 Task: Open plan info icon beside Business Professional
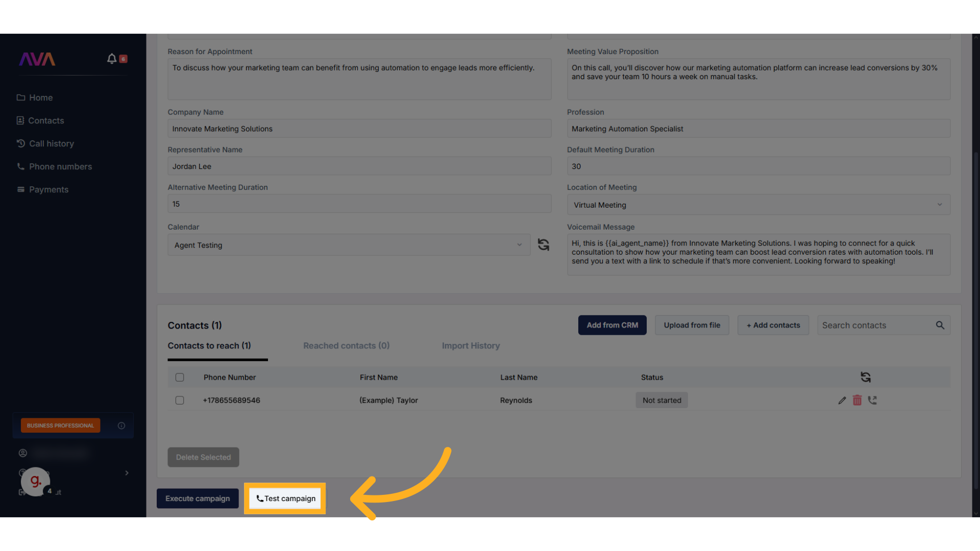[x=121, y=425]
